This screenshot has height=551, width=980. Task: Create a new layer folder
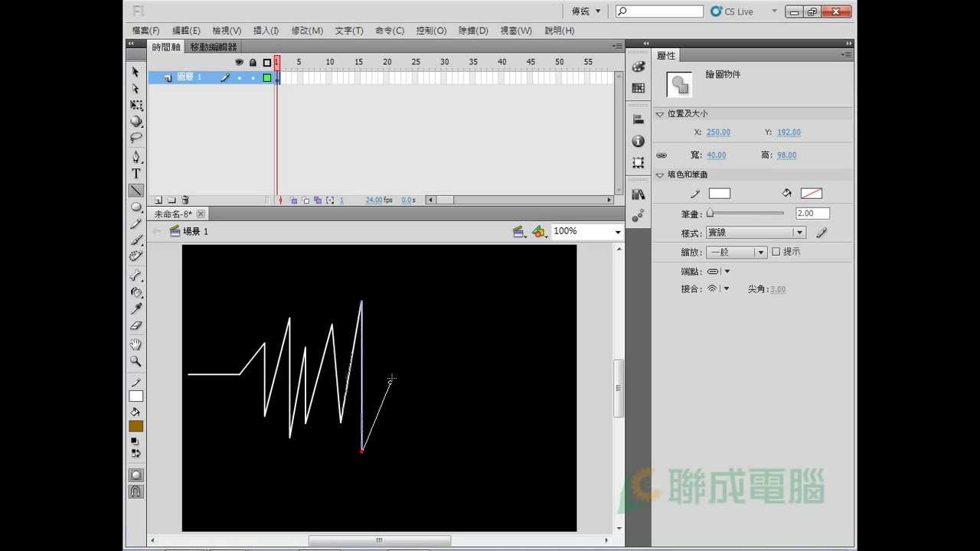[x=171, y=200]
